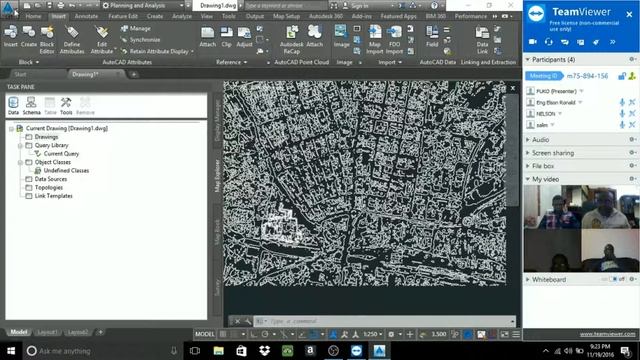
Task: Toggle the Retain Attribute Display option
Action: [x=157, y=51]
